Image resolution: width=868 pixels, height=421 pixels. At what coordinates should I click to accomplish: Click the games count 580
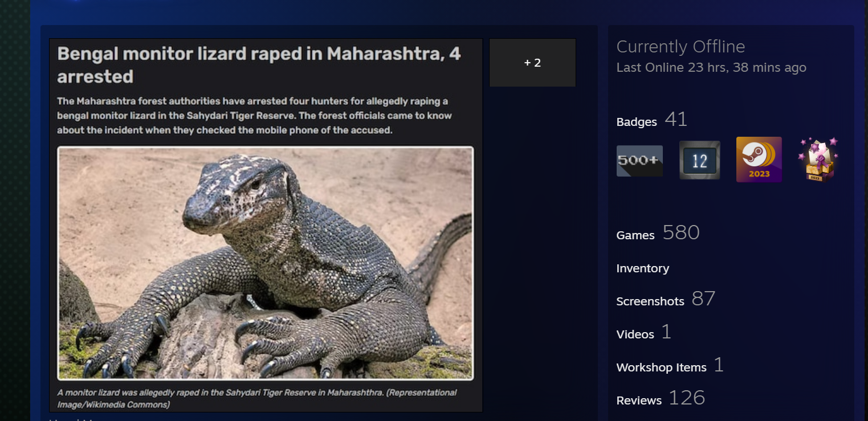pos(681,232)
